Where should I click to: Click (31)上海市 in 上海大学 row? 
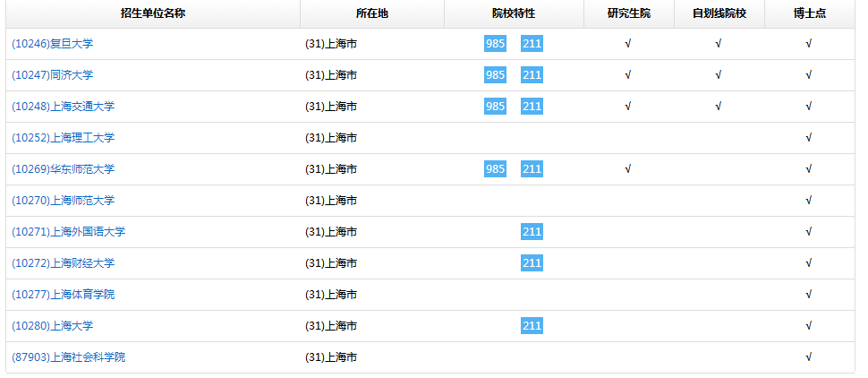click(x=331, y=325)
